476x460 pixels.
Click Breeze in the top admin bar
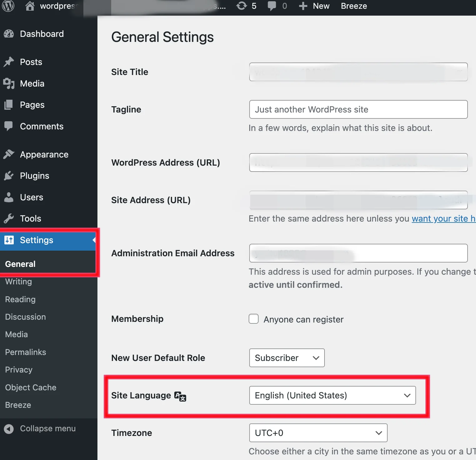click(354, 6)
